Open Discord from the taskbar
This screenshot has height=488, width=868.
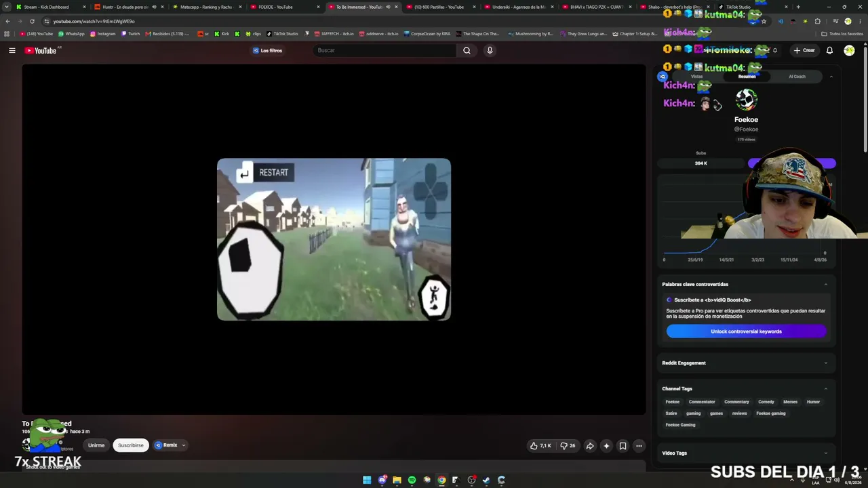[382, 480]
